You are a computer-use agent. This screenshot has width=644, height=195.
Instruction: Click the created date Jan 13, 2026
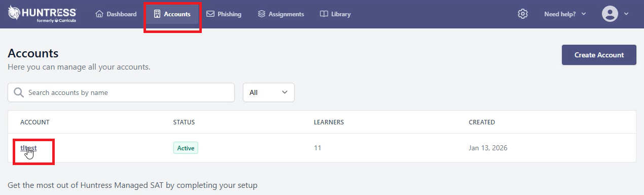tap(488, 148)
